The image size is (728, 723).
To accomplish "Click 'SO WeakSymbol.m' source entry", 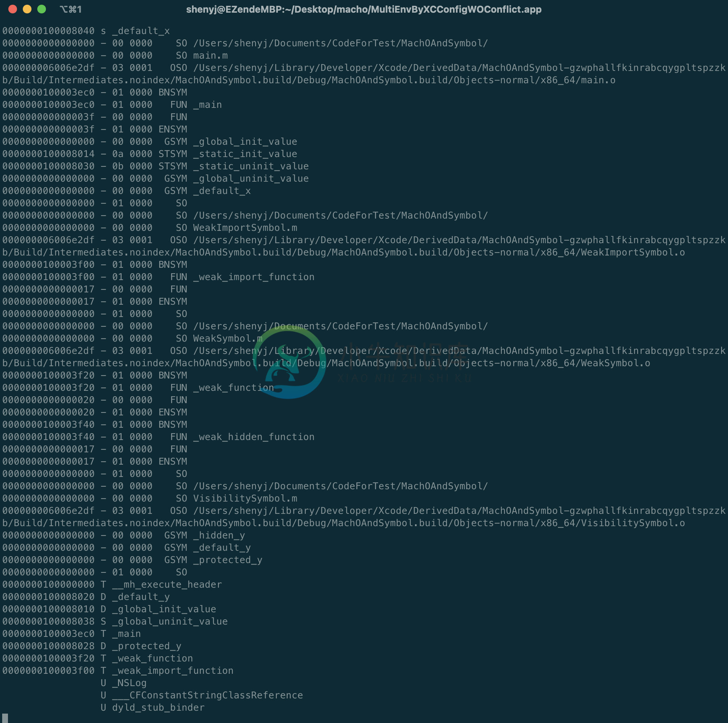I will 219,338.
